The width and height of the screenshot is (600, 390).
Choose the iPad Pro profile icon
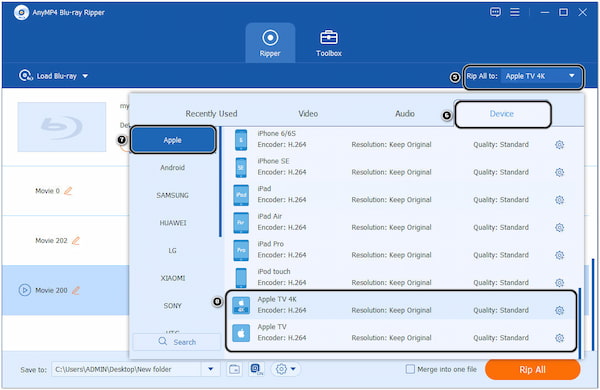click(x=241, y=250)
